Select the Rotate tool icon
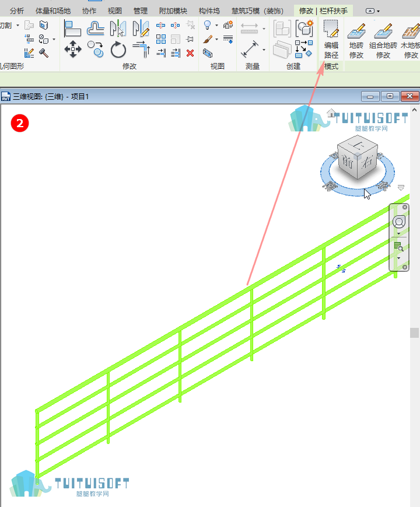Viewport: 420px width, 507px height. (x=118, y=50)
